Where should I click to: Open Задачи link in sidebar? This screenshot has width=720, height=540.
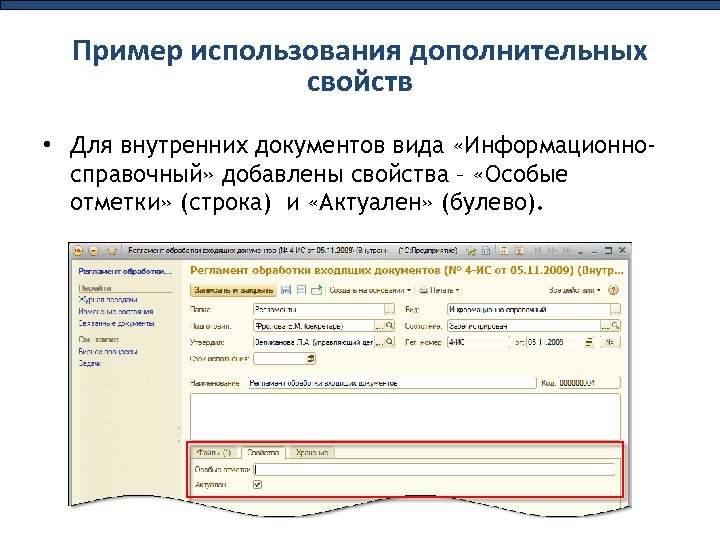[90, 363]
